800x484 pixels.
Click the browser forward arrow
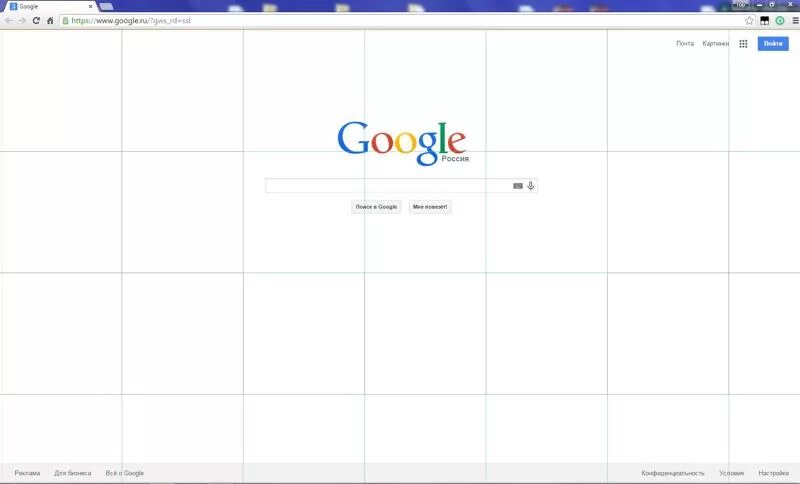[22, 21]
